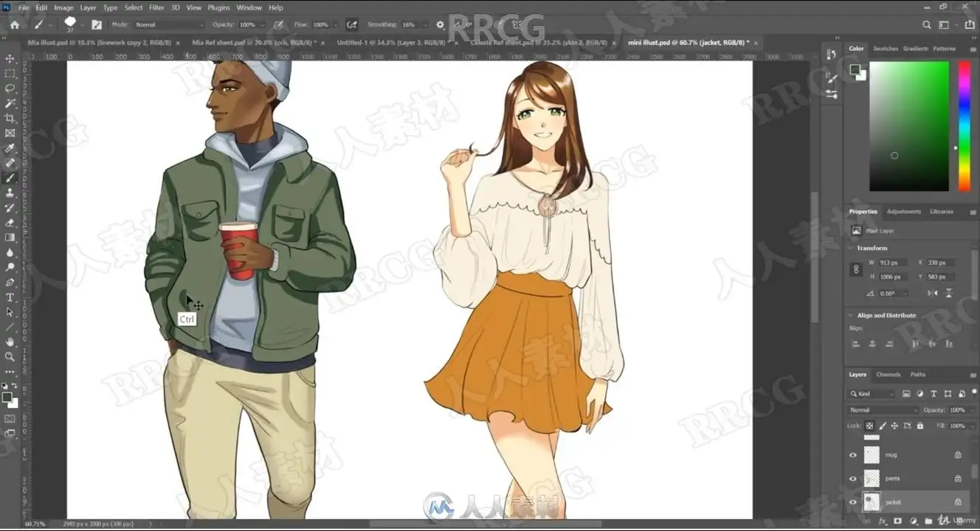Viewport: 980px width, 531px height.
Task: Activate the Zoom tool
Action: [x=10, y=357]
